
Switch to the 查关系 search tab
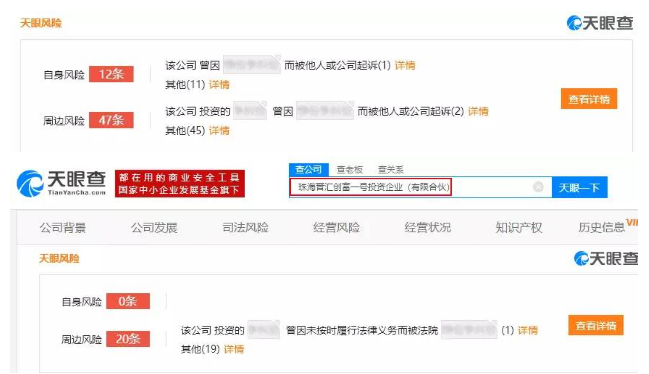tap(391, 170)
